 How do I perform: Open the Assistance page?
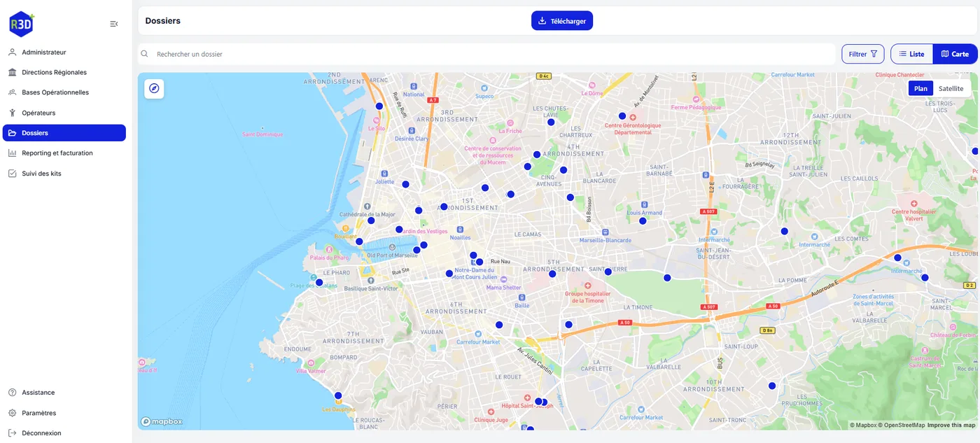click(64, 393)
